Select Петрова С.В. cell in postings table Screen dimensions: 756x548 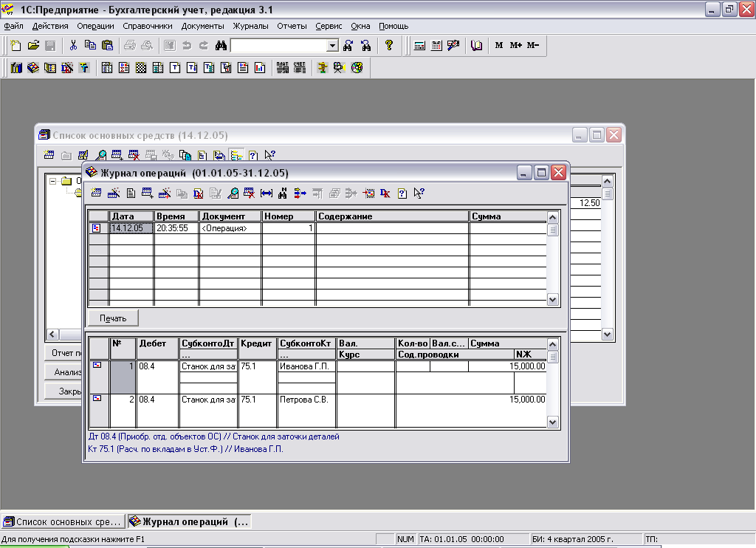[306, 400]
